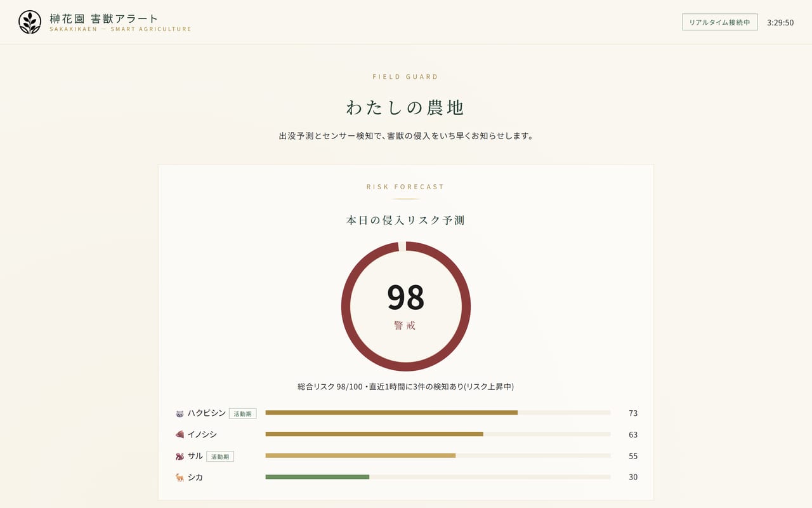This screenshot has width=812, height=508.
Task: Click the monkey icon beside サル
Action: click(180, 456)
